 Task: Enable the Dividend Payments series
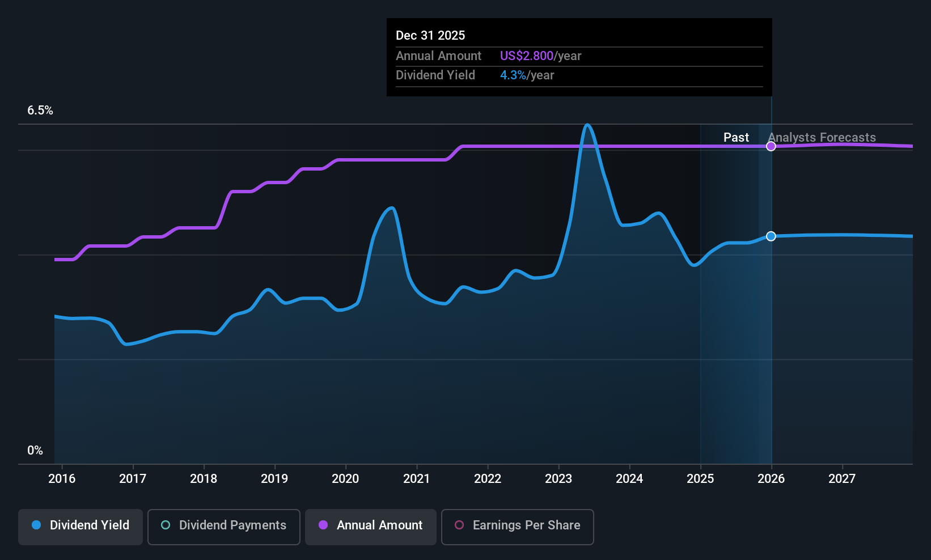pyautogui.click(x=223, y=527)
